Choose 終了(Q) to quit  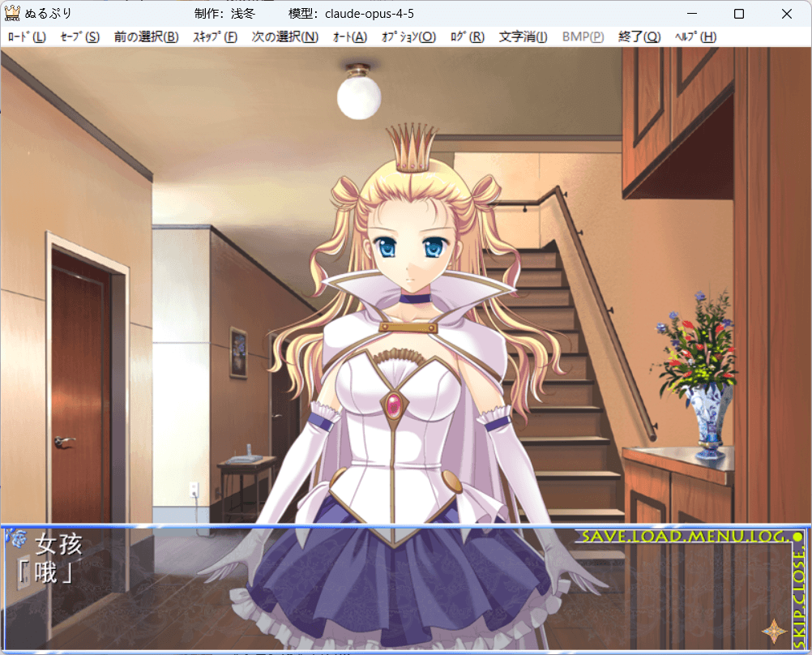pyautogui.click(x=639, y=37)
